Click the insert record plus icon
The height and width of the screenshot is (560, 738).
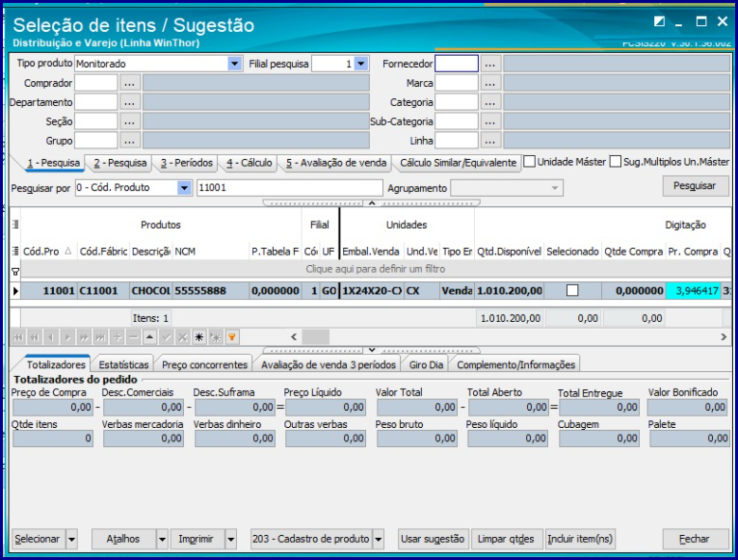point(118,337)
